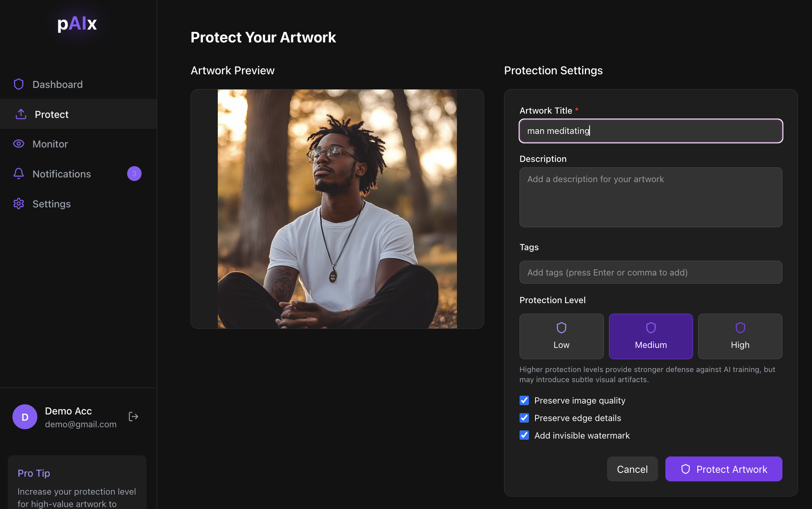This screenshot has height=509, width=812.
Task: Click the notifications count badge
Action: pos(134,174)
